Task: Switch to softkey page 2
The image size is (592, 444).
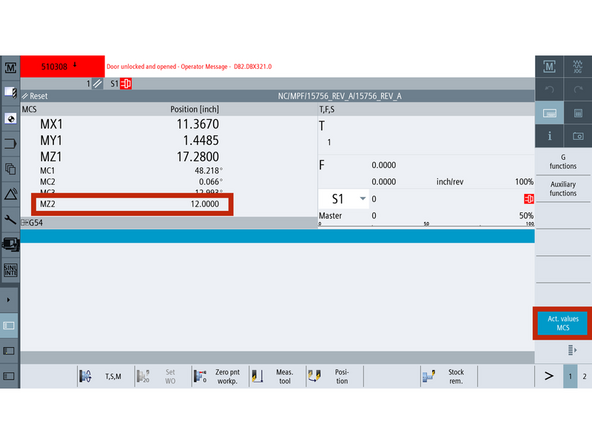Action: (x=584, y=376)
